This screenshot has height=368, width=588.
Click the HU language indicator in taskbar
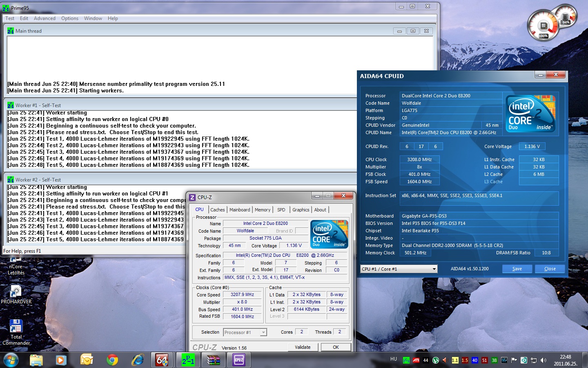click(x=394, y=359)
